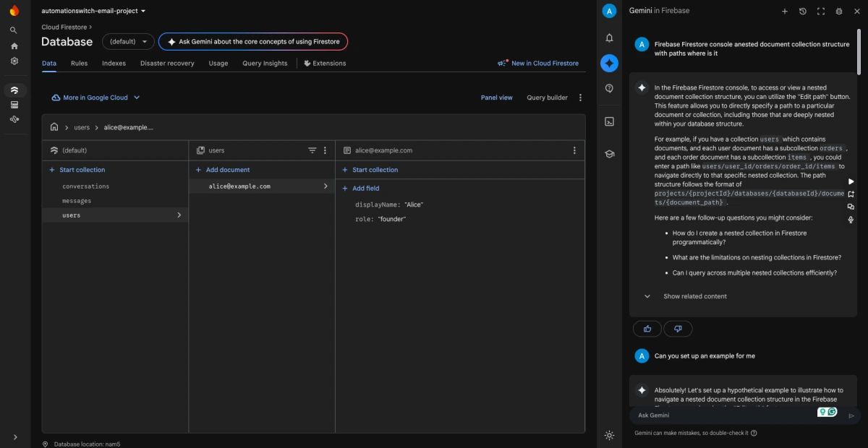Open the Usage tab

click(x=218, y=64)
